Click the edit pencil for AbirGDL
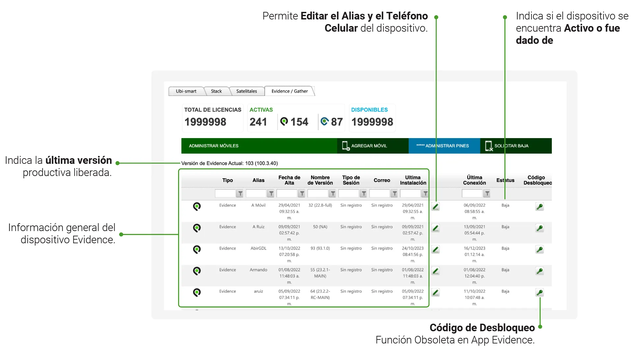The width and height of the screenshot is (644, 354). coord(436,250)
